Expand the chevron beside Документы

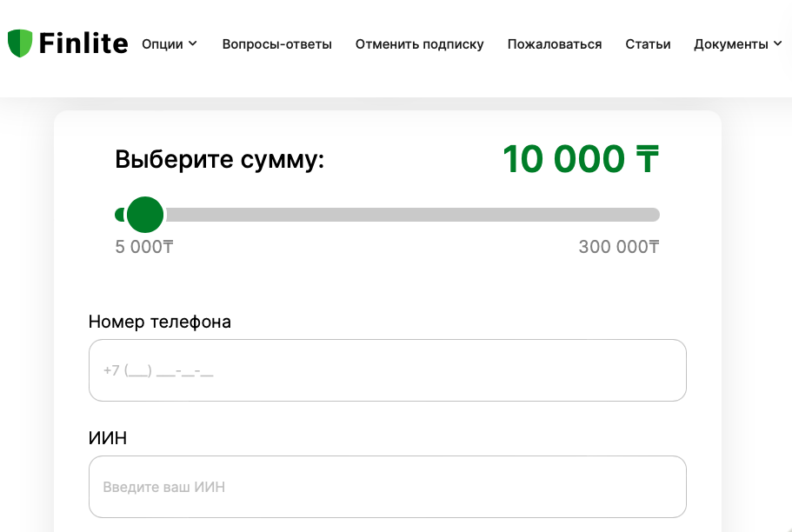pyautogui.click(x=777, y=43)
